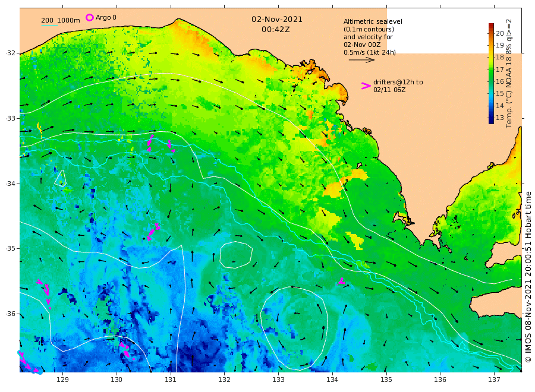The width and height of the screenshot is (535, 392).
Task: Click the magenta drifter track near 130.7E, 34.7S
Action: tap(153, 232)
